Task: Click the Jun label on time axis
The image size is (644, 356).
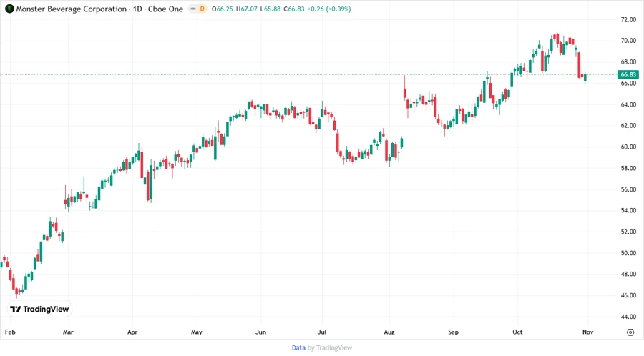Action: click(260, 332)
